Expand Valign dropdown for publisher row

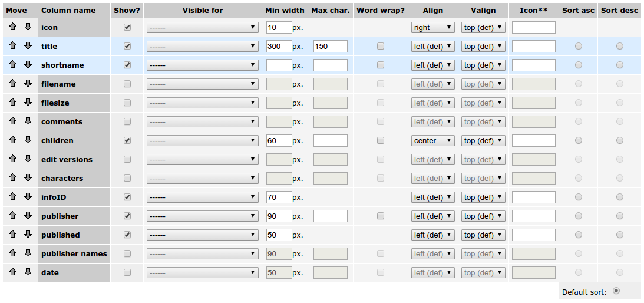tap(484, 216)
